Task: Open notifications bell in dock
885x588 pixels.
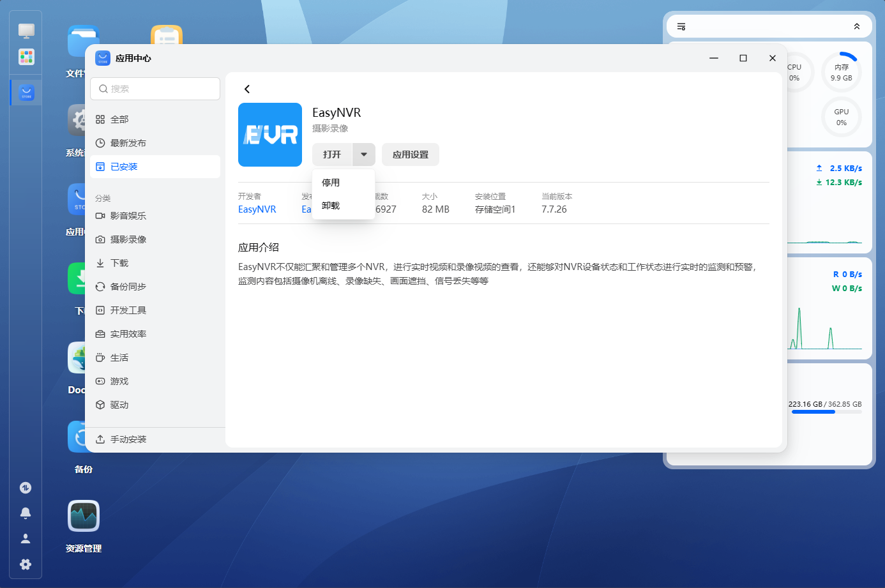Action: [x=26, y=513]
